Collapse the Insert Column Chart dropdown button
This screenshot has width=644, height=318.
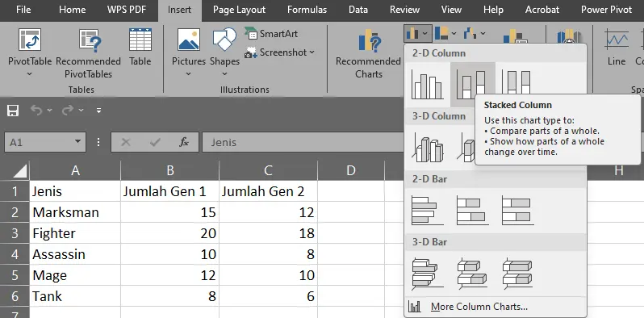[x=417, y=33]
